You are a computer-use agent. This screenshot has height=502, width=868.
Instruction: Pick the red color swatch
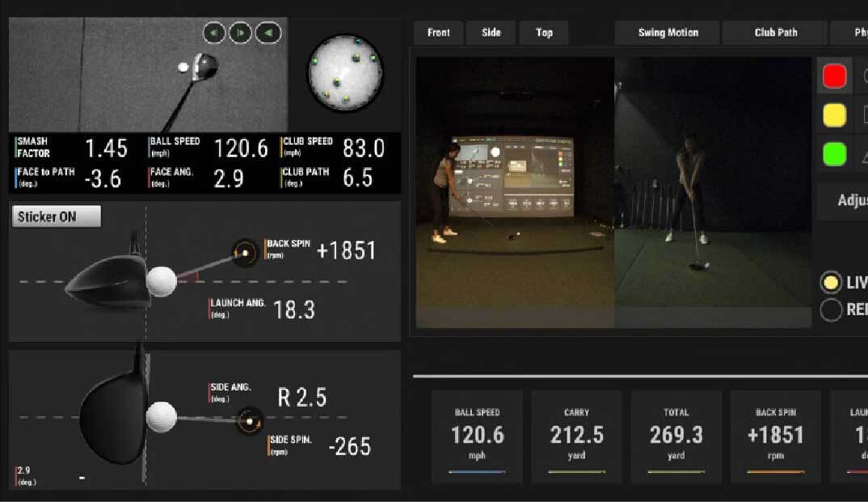pos(834,76)
